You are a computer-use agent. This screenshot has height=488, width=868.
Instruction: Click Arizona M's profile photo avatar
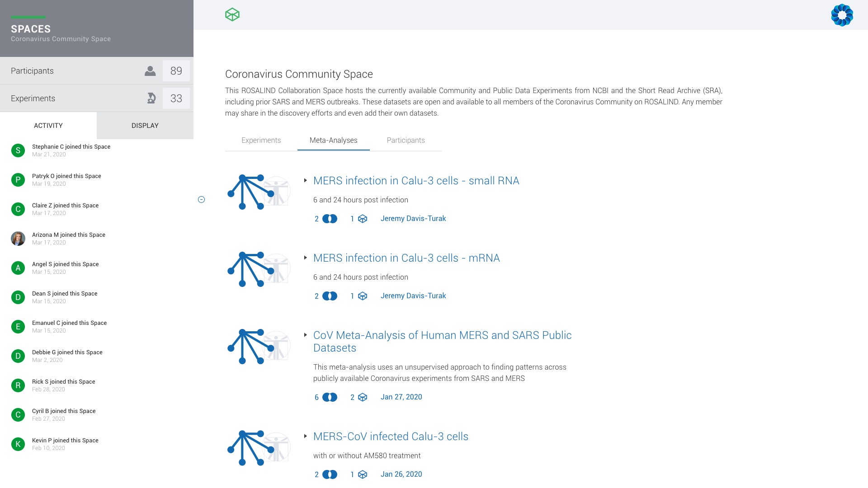coord(18,239)
